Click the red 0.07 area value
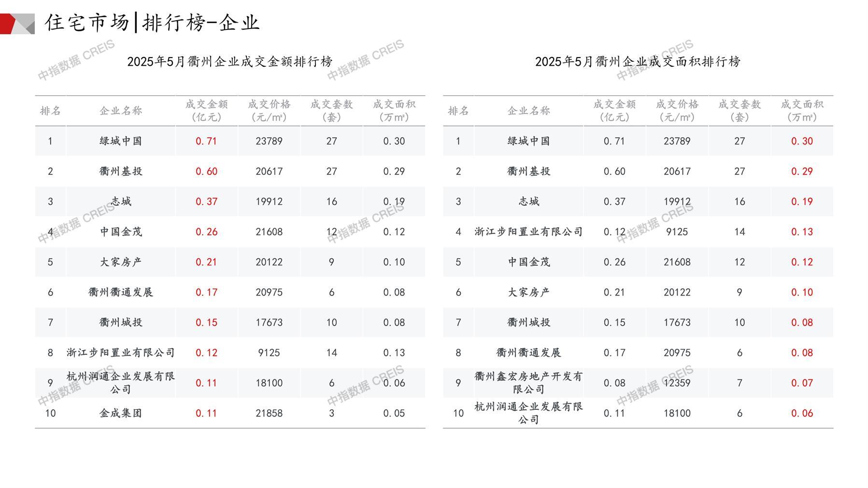The height and width of the screenshot is (488, 868). [802, 383]
